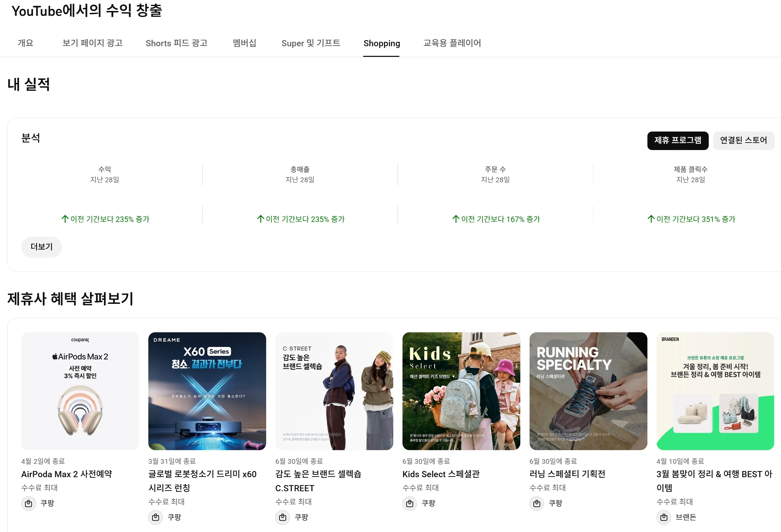Click the 브랜든 bag icon on the travel items card

pos(665,517)
